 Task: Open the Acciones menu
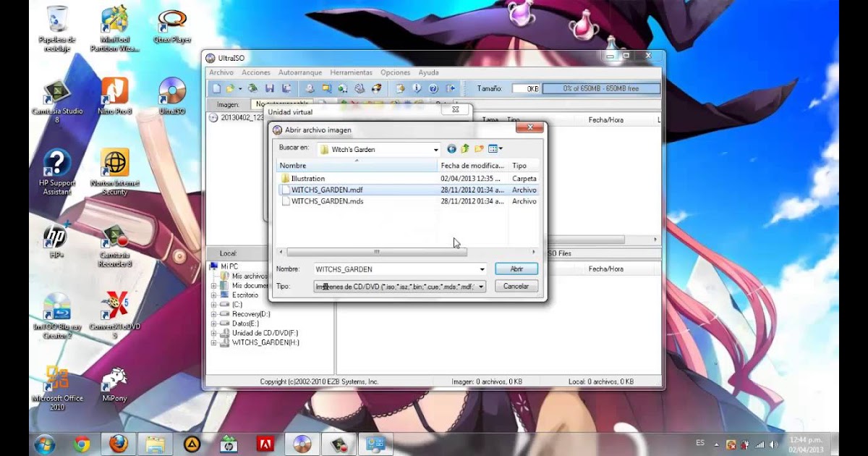click(256, 72)
